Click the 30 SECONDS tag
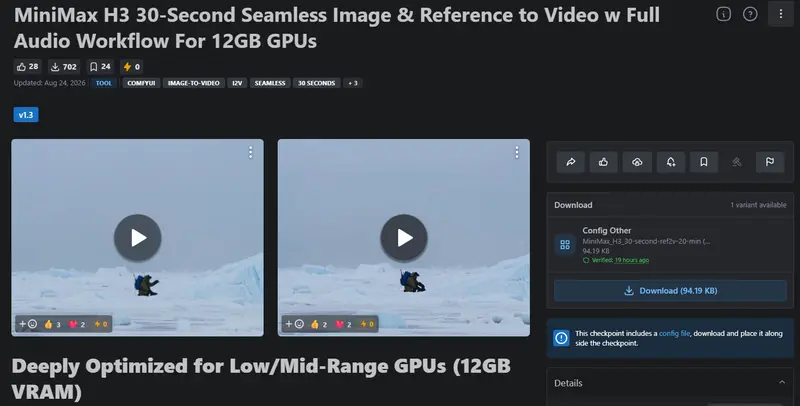 [x=316, y=83]
